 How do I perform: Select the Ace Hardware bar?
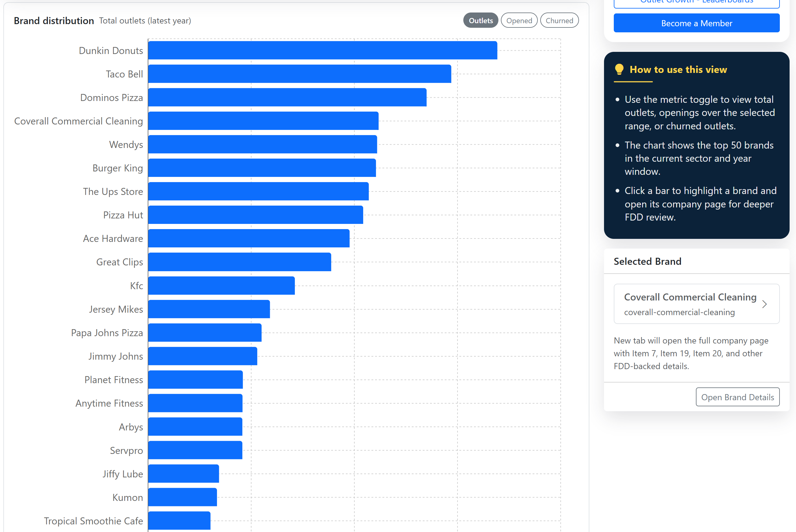click(248, 238)
